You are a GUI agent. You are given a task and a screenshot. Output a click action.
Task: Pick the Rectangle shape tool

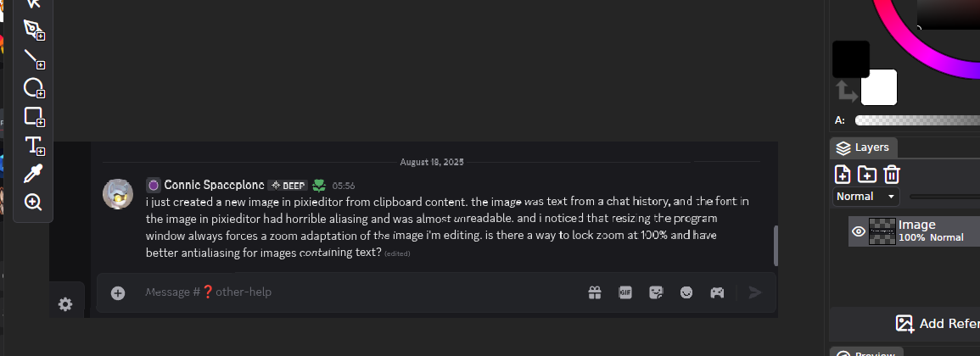click(x=33, y=116)
